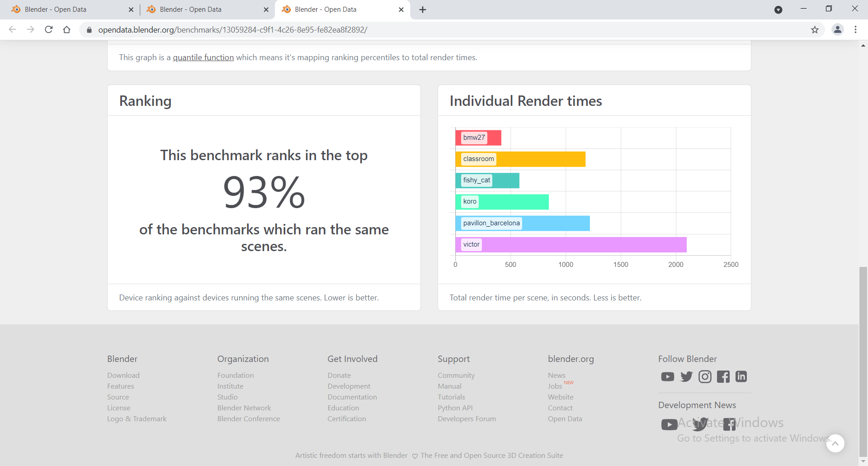
Task: Switch to the first Blender - Open Data tab
Action: click(x=72, y=10)
